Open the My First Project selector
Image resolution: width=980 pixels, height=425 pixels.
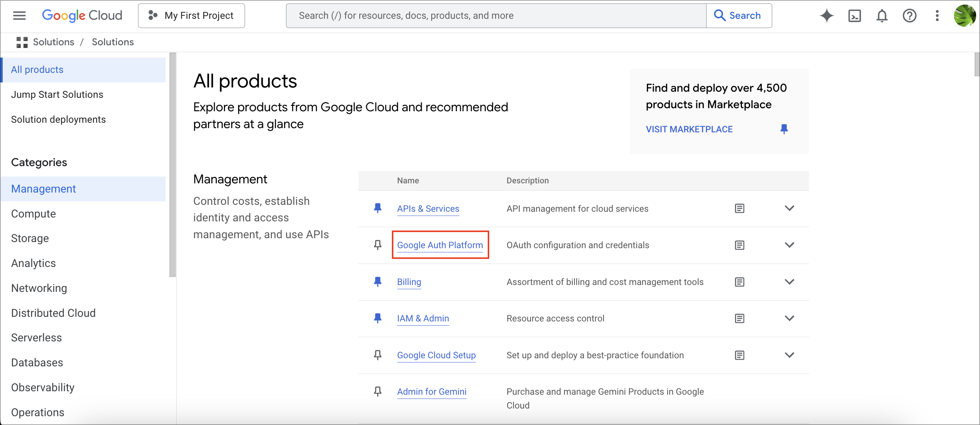click(191, 16)
